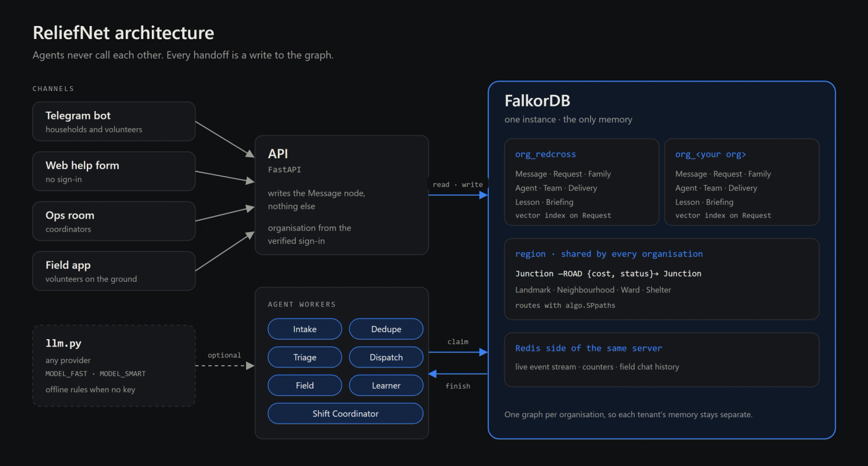The image size is (868, 466).
Task: Click the AGENT WORKERS heading
Action: [302, 304]
